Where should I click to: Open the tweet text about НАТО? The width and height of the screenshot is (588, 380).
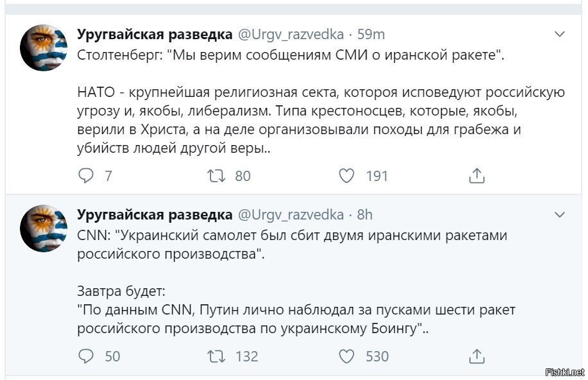[x=321, y=120]
